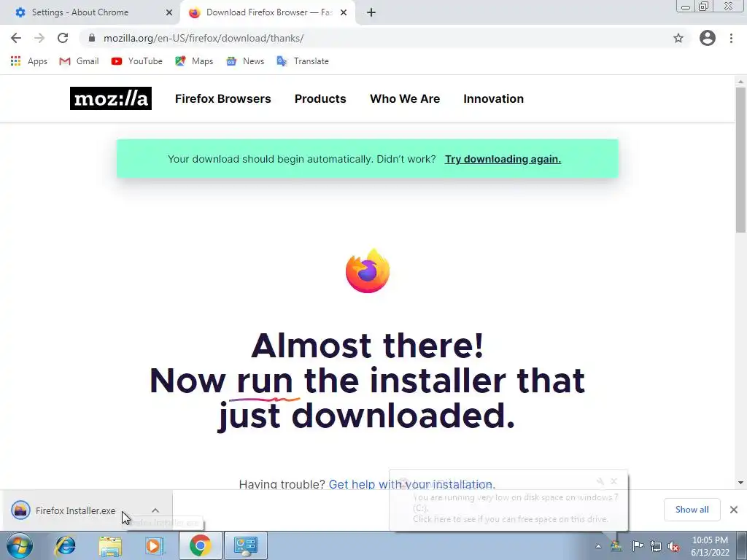This screenshot has width=747, height=560.
Task: Open the Maps bookmark
Action: point(194,61)
